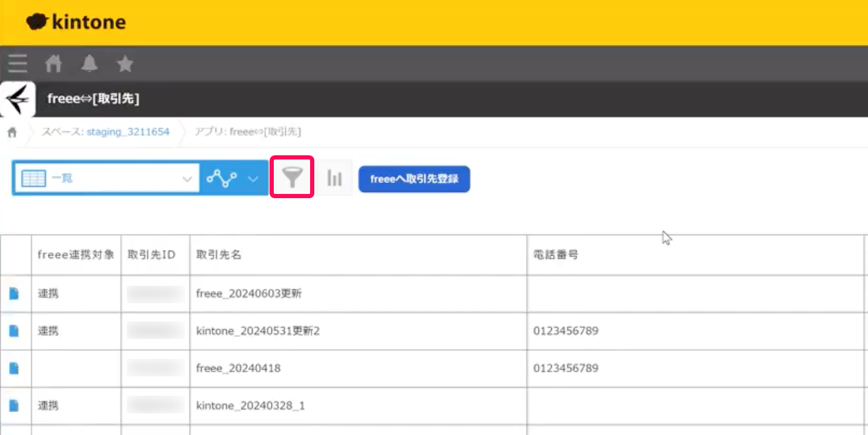868x435 pixels.
Task: Click phone 0123456789 in freee_20240418 row
Action: pyautogui.click(x=566, y=368)
